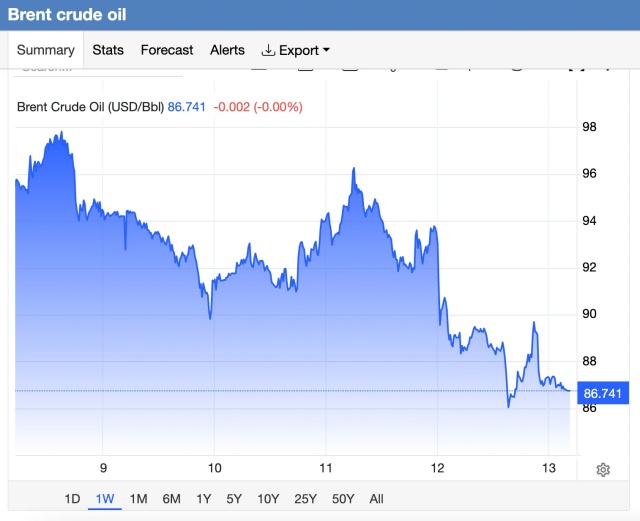
Task: Go to the Alerts tab
Action: (x=227, y=50)
